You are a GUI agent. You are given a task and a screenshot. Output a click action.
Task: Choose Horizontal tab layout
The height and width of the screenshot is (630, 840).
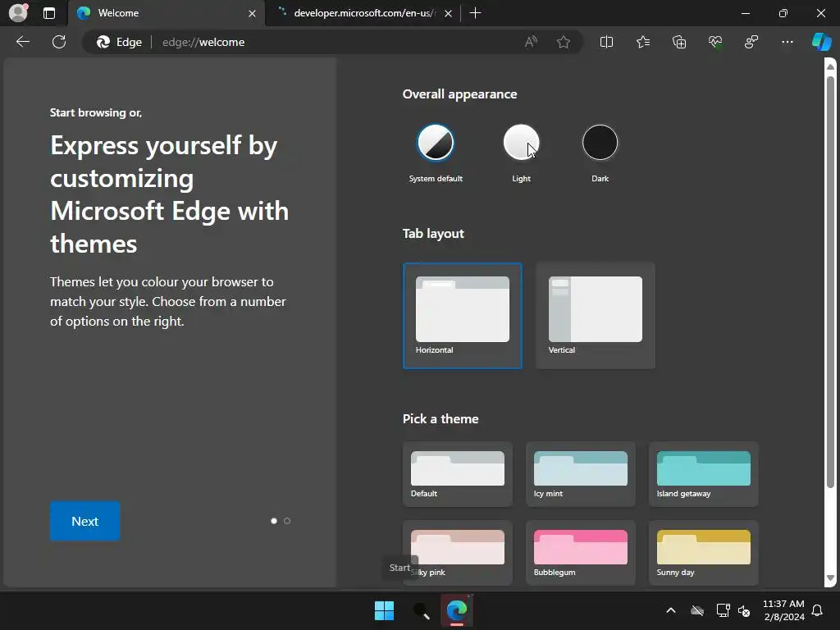[463, 316]
